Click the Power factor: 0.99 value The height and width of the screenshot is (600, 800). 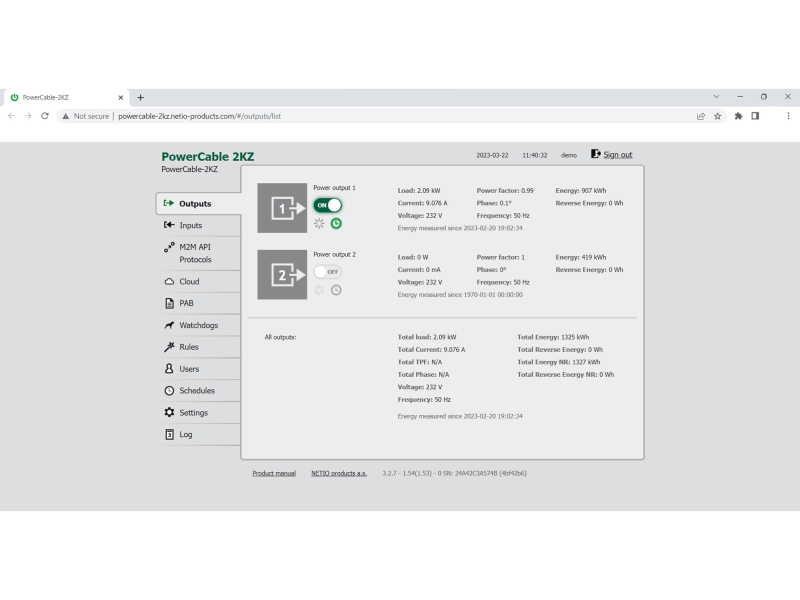click(505, 190)
